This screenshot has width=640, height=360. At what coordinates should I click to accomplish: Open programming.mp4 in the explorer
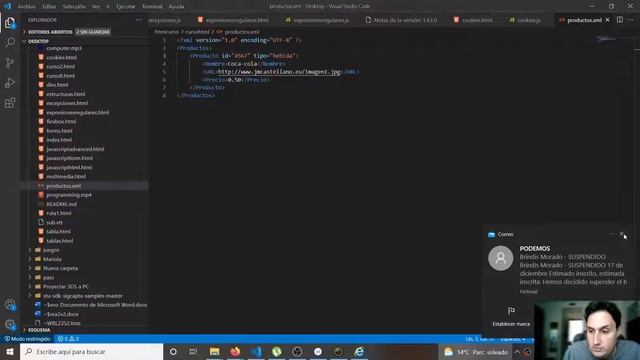(69, 195)
